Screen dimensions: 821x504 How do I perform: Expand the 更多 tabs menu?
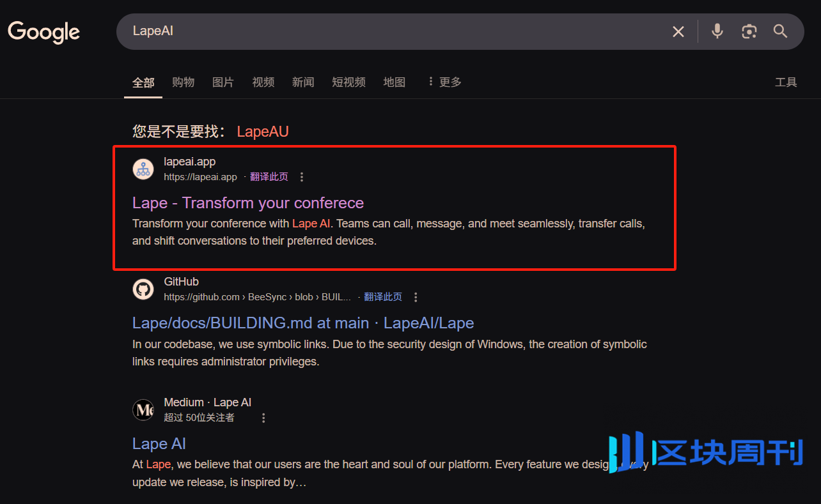(x=444, y=82)
